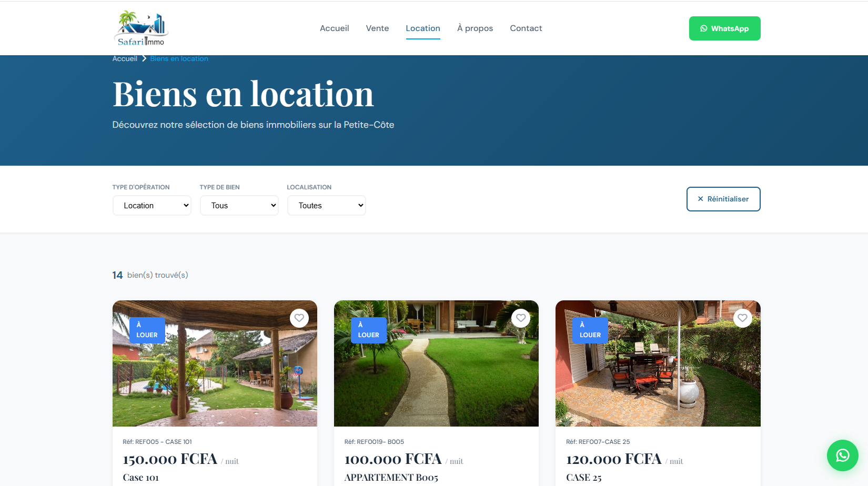Click the X icon on the Réinitialiser button
The height and width of the screenshot is (486, 868).
coord(700,199)
